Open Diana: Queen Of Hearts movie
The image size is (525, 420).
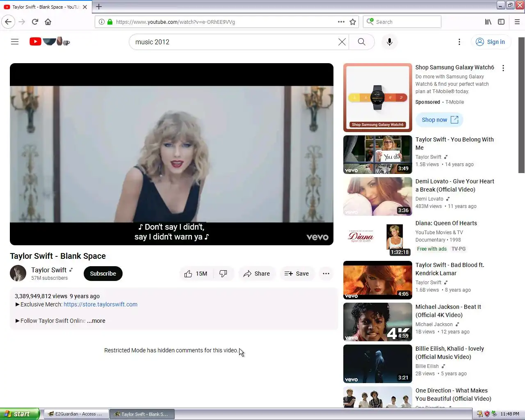pyautogui.click(x=446, y=223)
